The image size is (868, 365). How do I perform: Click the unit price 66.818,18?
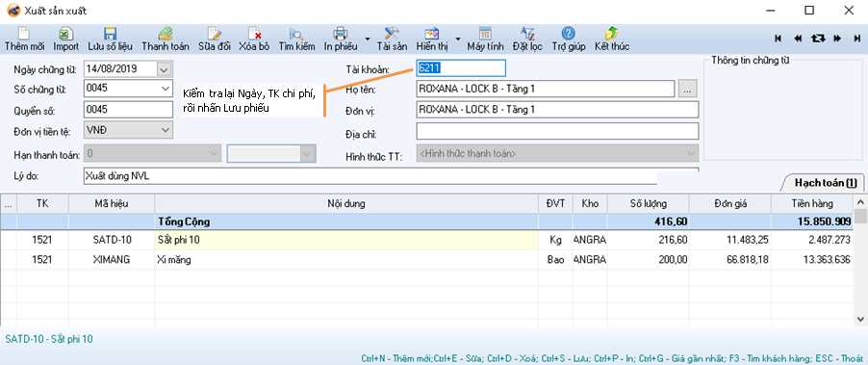click(x=730, y=259)
